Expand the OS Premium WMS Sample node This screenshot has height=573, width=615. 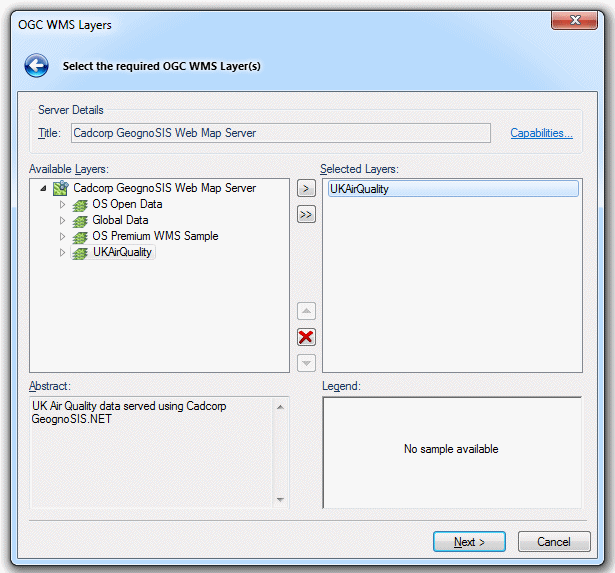pyautogui.click(x=62, y=236)
